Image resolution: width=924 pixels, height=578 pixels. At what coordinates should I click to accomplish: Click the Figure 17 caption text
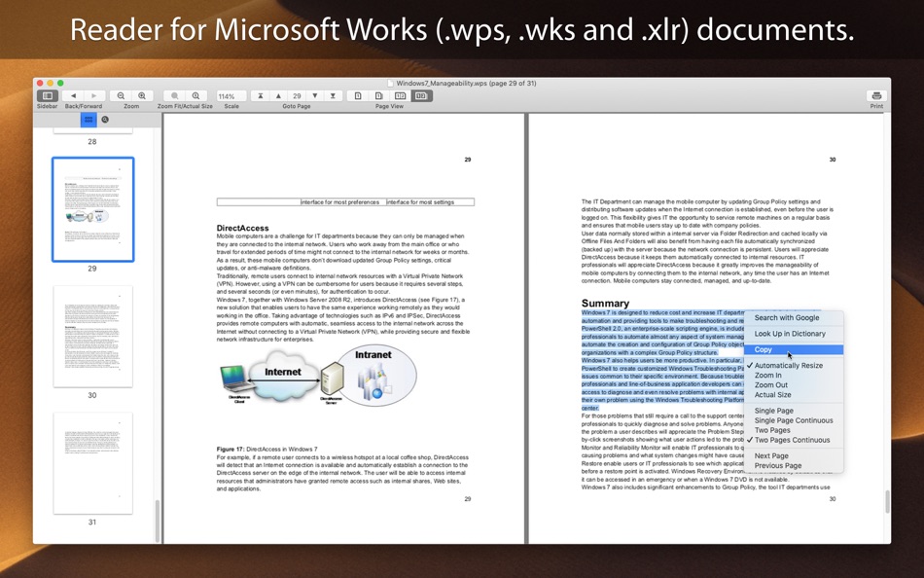pos(267,449)
